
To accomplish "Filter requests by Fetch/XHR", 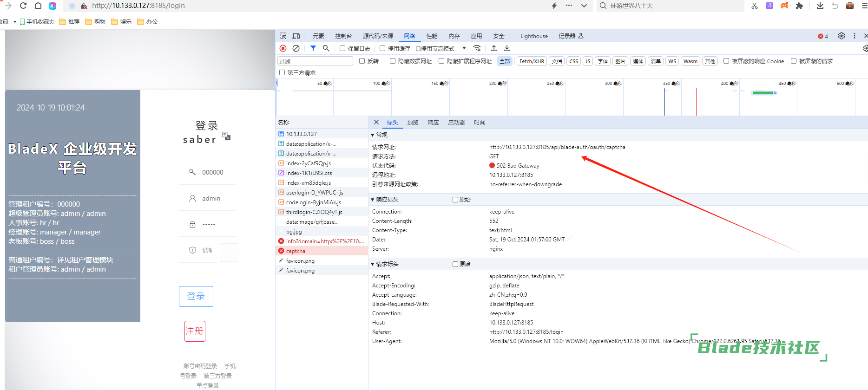I will (532, 61).
